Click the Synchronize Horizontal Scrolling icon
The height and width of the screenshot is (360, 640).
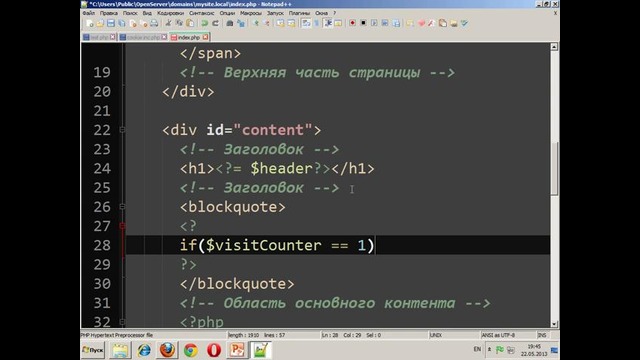point(291,23)
